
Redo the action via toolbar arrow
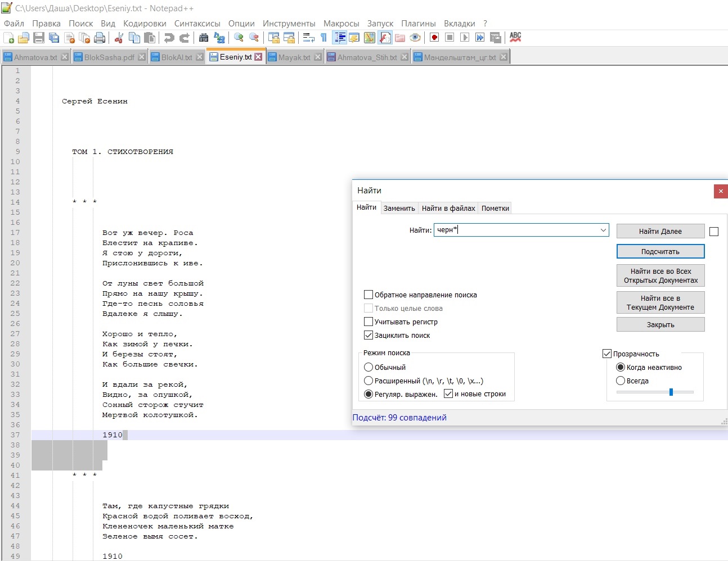(184, 38)
